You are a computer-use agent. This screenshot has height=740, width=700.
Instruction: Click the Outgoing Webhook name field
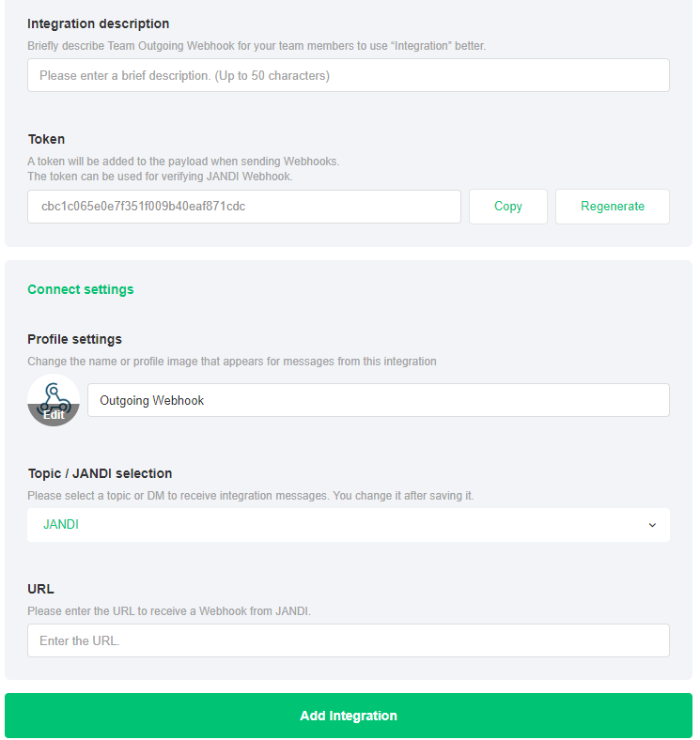coord(378,400)
